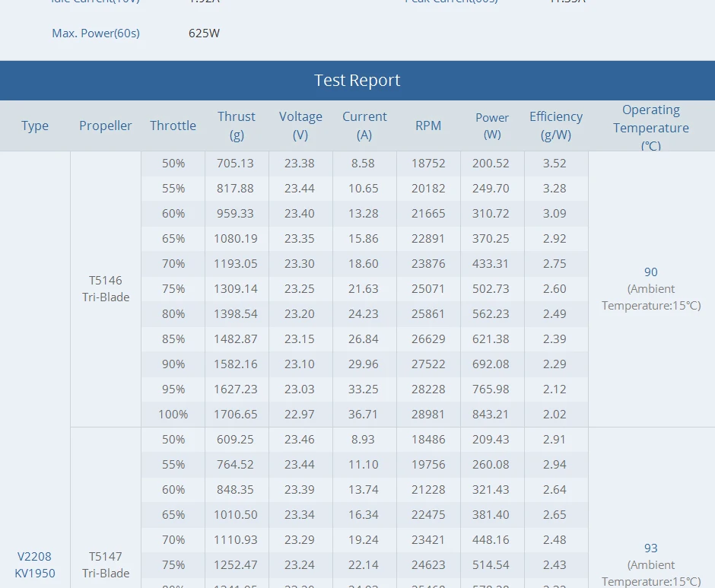This screenshot has height=588, width=715.
Task: Click thrust value 959.33
Action: 235,214
